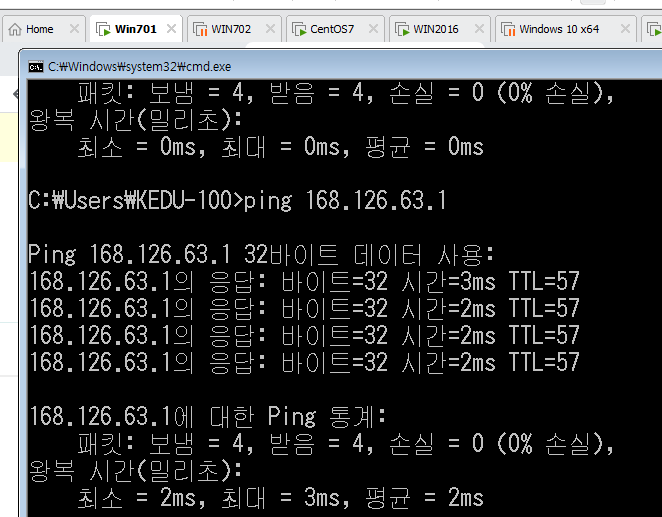
Task: Close the Home tab
Action: [74, 29]
